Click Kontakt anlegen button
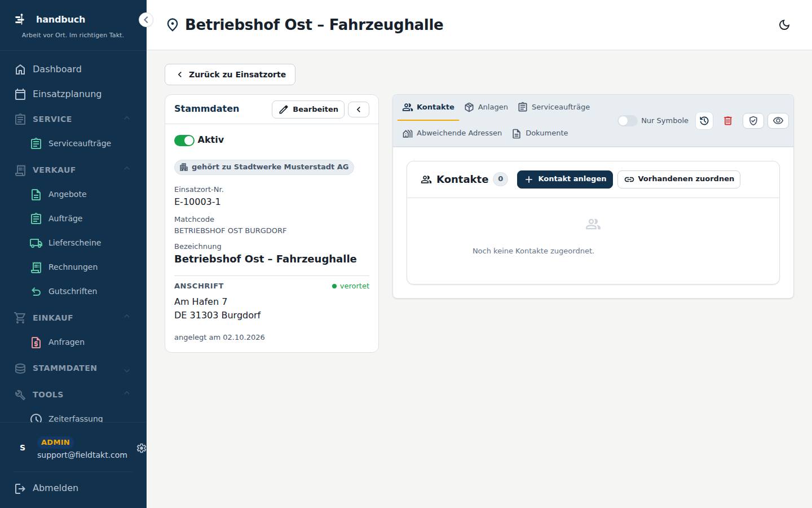Viewport: 812px width, 508px height. [565, 179]
